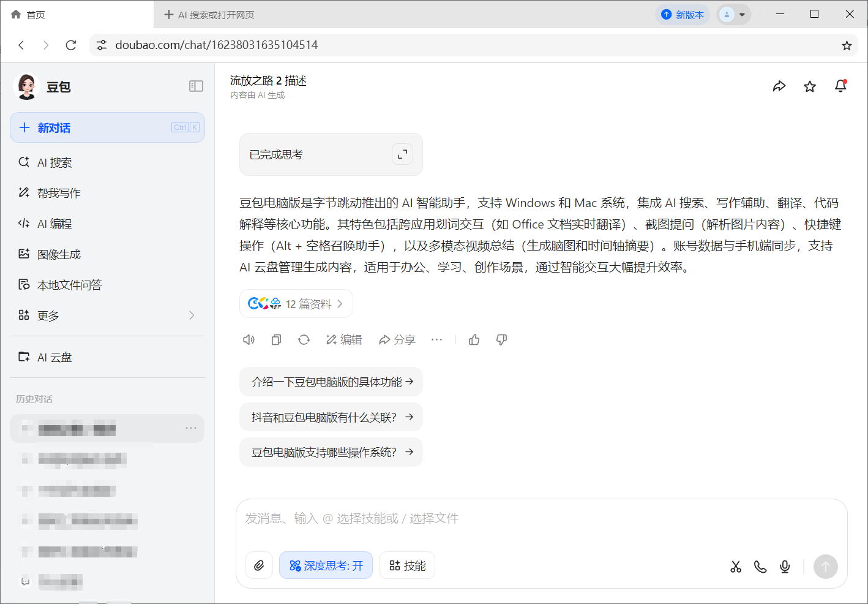Viewport: 868px width, 604px height.
Task: Ask the suggested question about 豆包电脑版 features
Action: click(x=331, y=381)
